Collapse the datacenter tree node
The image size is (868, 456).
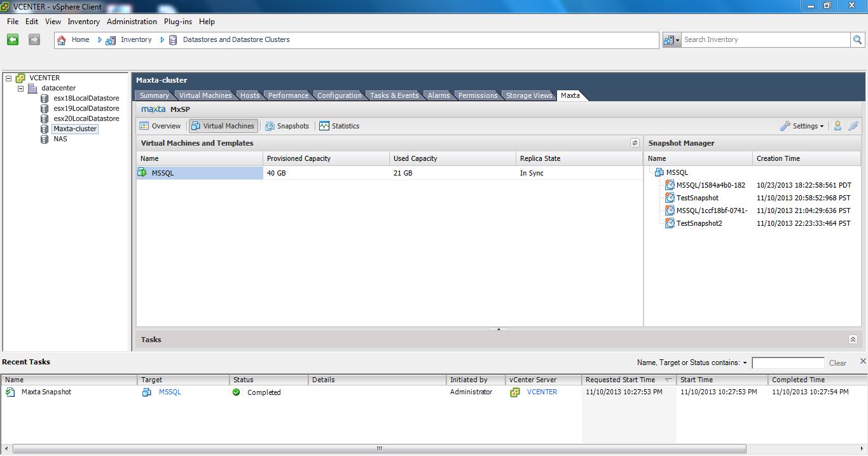tap(20, 88)
